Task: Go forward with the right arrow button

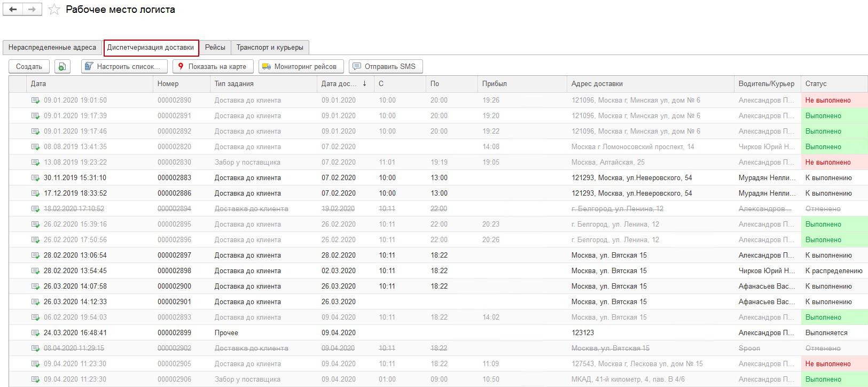Action: pos(32,9)
